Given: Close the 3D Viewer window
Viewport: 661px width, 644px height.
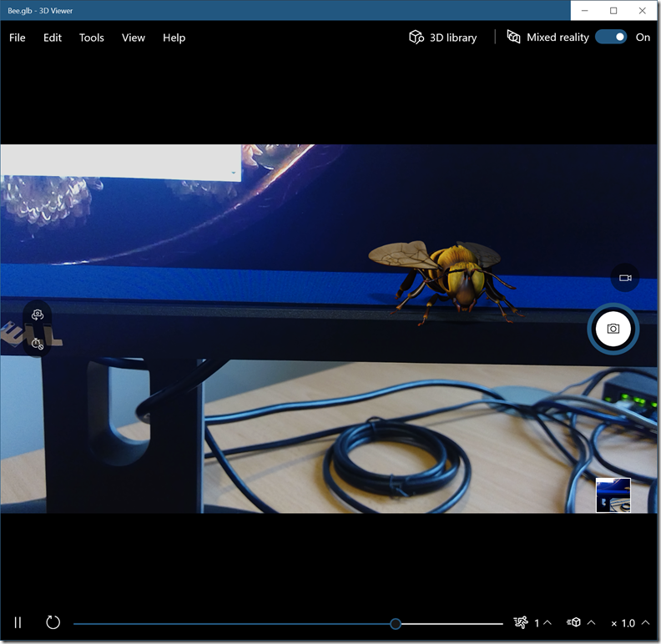Looking at the screenshot, I should pos(642,11).
